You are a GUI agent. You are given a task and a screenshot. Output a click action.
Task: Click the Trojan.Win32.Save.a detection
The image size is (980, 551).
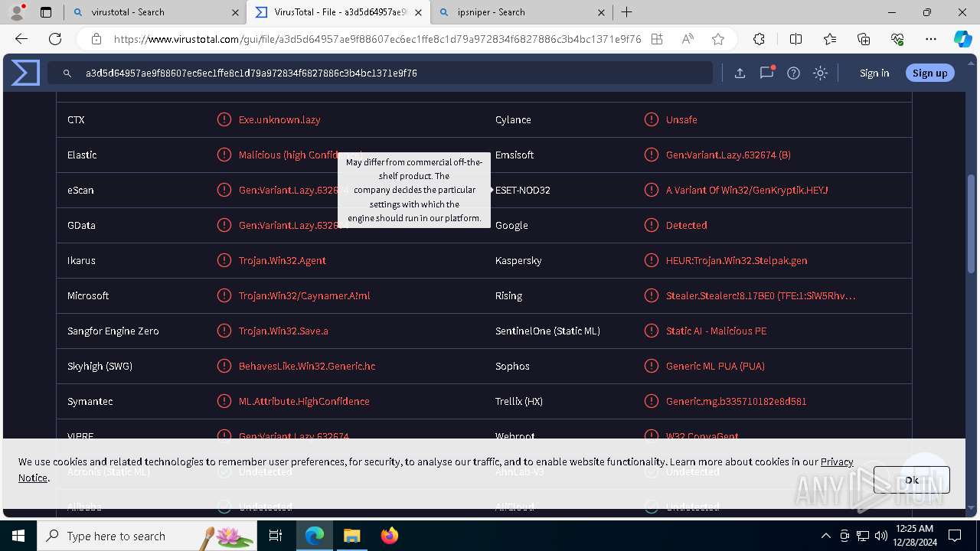pos(283,331)
